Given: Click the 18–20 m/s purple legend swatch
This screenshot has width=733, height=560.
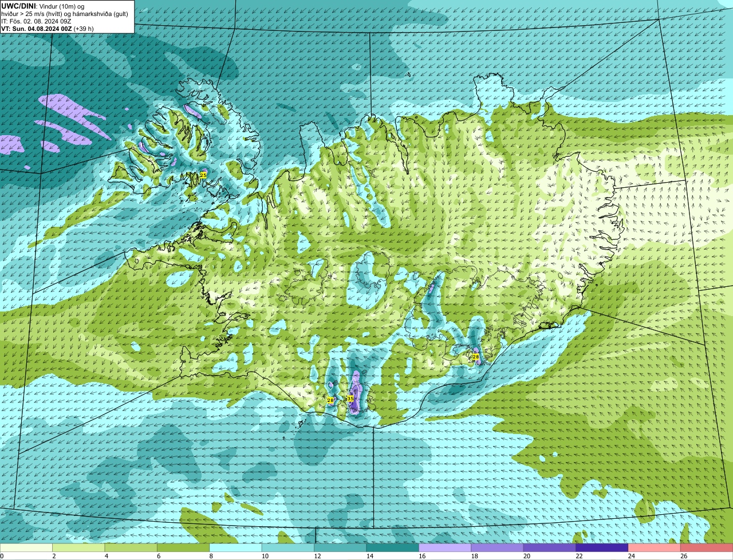Looking at the screenshot, I should [x=498, y=547].
